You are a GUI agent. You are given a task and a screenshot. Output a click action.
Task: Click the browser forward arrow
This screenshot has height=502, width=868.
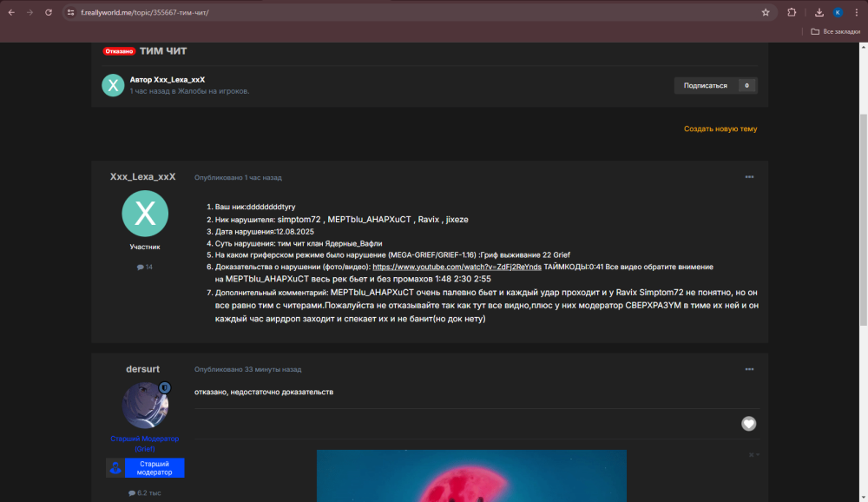pos(30,12)
